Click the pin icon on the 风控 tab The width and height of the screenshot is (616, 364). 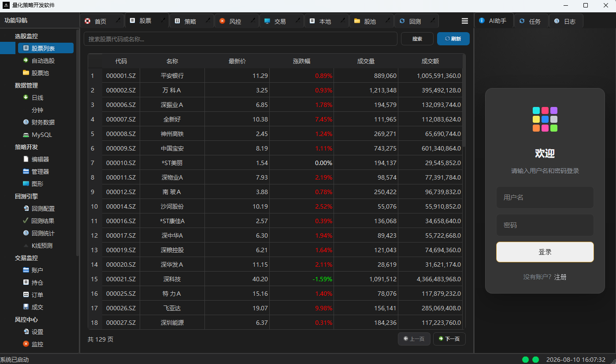point(252,21)
